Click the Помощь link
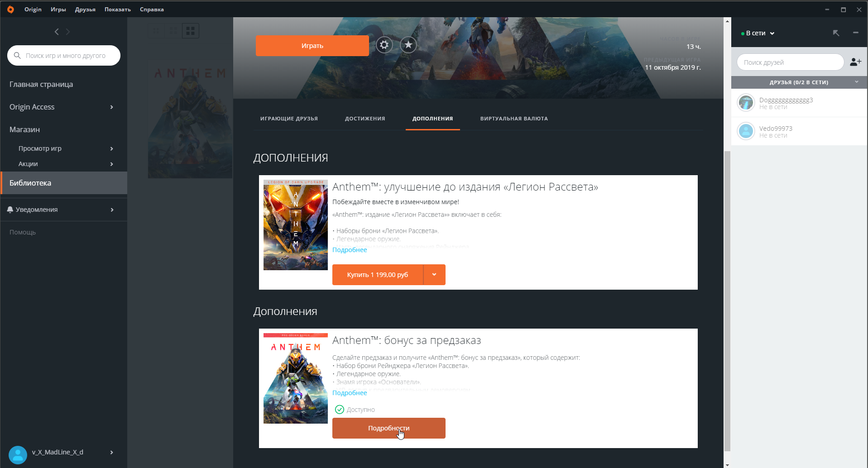This screenshot has height=468, width=868. (x=23, y=232)
